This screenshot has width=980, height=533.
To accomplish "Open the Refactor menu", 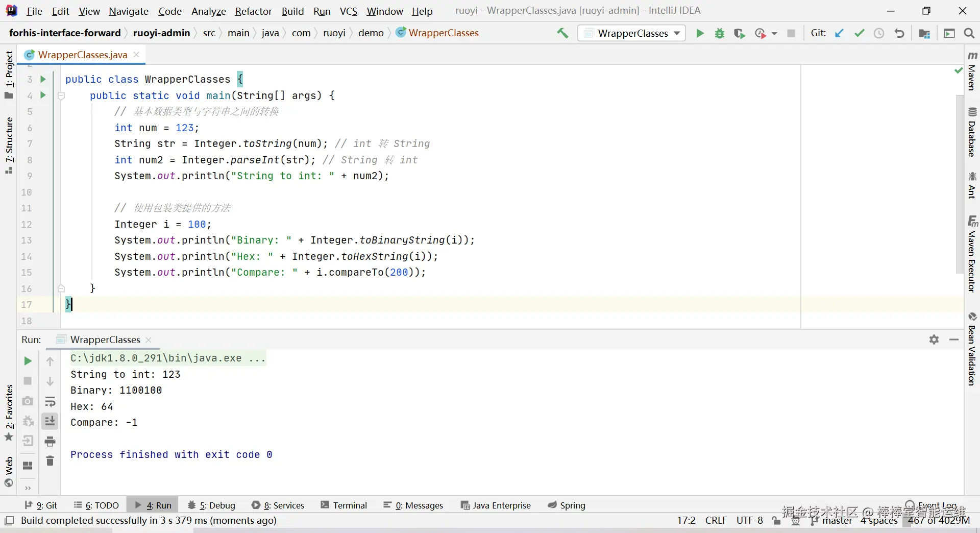I will (x=253, y=11).
